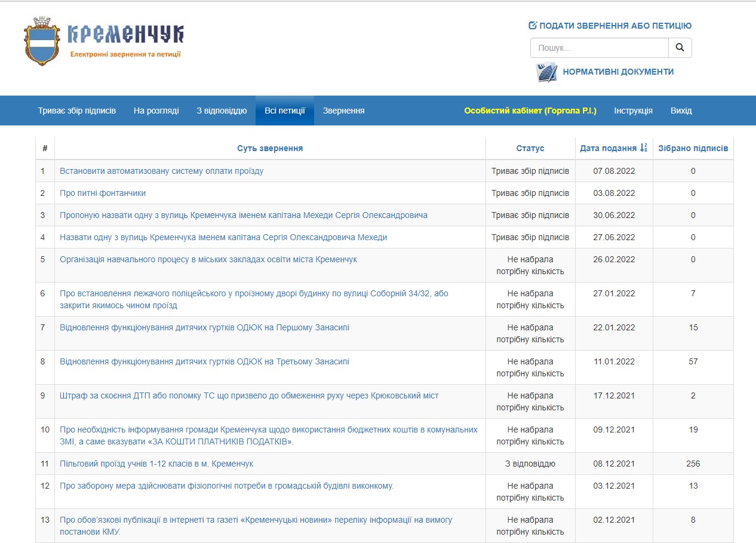756x543 pixels.
Task: Focus the Пошук search input field
Action: pos(599,48)
